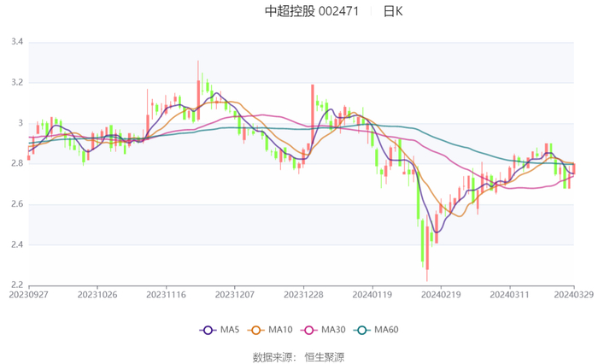Click the 20231116 date axis label

pos(166,295)
